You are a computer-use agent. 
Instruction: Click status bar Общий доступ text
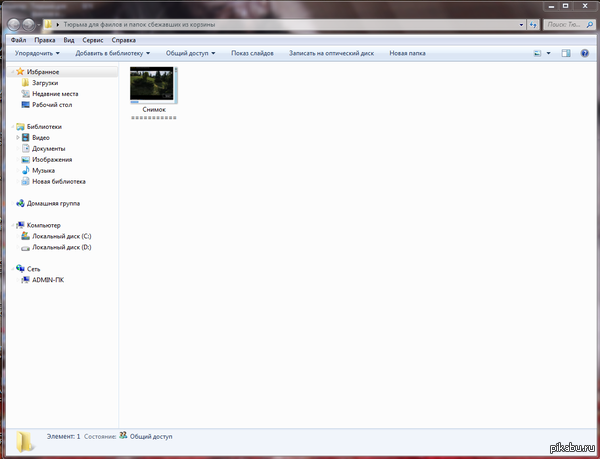[x=151, y=436]
